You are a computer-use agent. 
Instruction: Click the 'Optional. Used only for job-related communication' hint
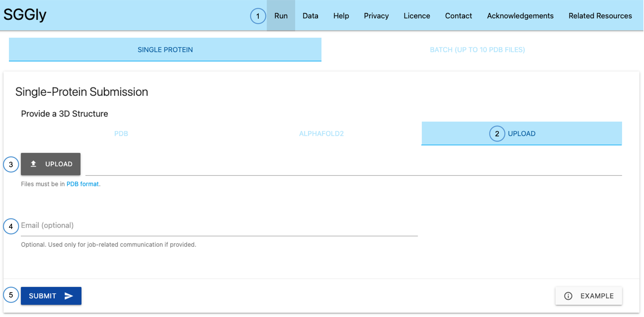pos(109,245)
